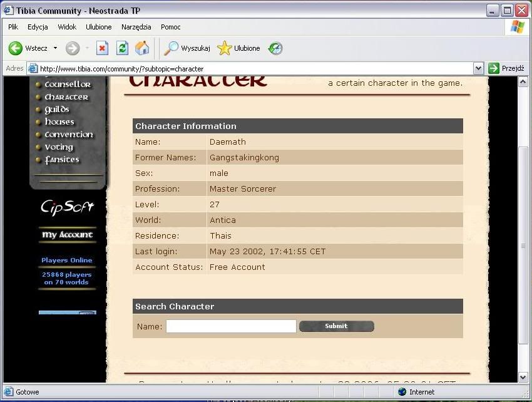Click the vertical scrollbar up arrow

pyautogui.click(x=523, y=82)
